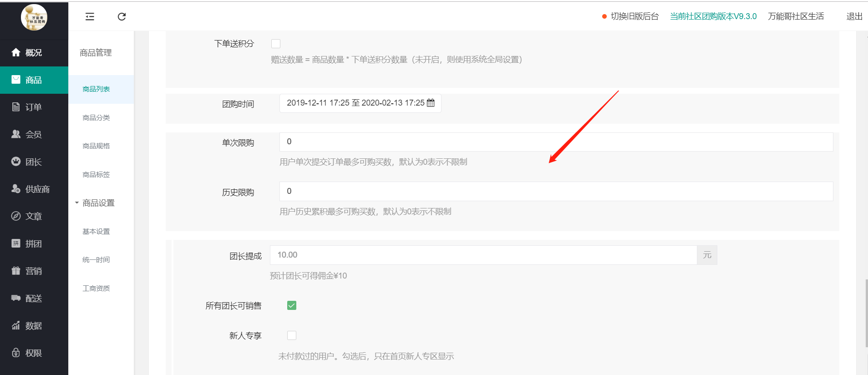Viewport: 868px width, 375px height.
Task: Open the 团购时间 date range picker
Action: [x=355, y=103]
